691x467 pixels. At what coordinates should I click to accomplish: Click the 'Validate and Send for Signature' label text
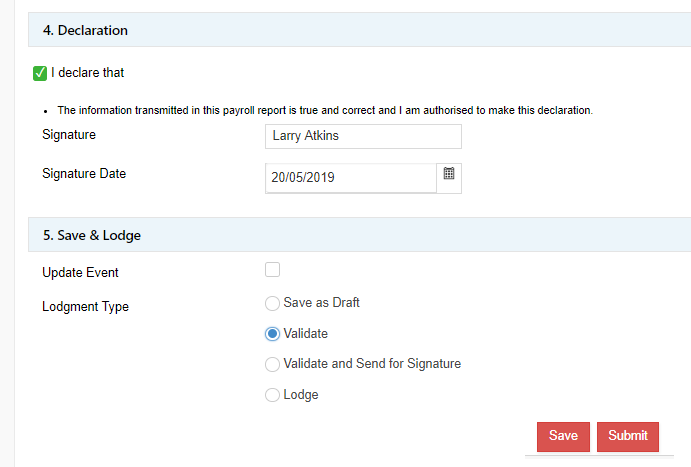pos(372,364)
